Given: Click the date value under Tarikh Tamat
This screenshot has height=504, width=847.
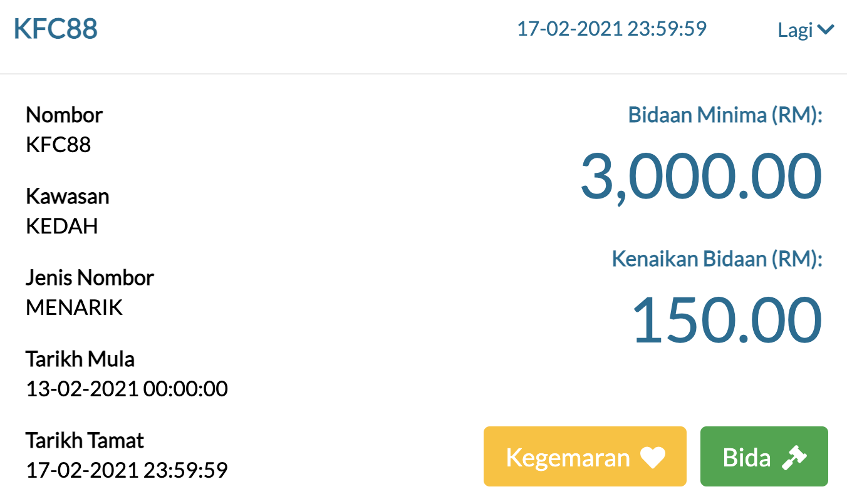Looking at the screenshot, I should tap(127, 470).
